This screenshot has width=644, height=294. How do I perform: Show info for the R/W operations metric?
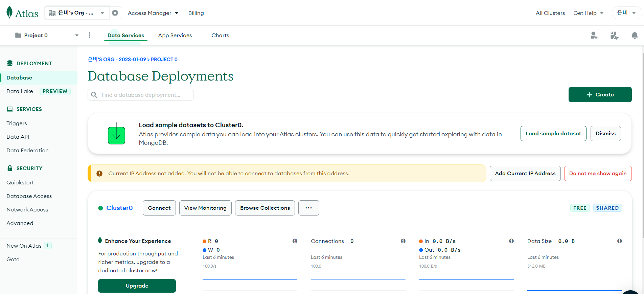point(295,241)
